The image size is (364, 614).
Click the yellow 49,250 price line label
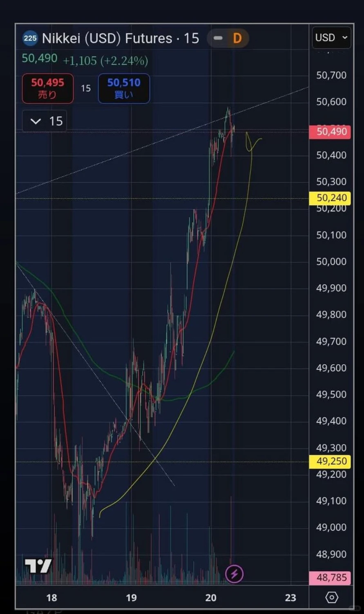click(x=330, y=461)
